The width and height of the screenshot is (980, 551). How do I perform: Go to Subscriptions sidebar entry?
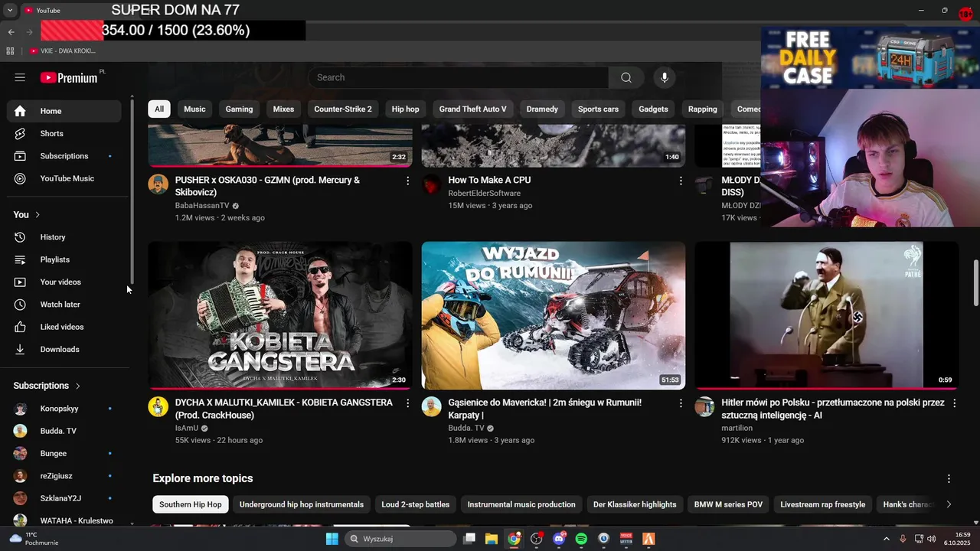64,156
